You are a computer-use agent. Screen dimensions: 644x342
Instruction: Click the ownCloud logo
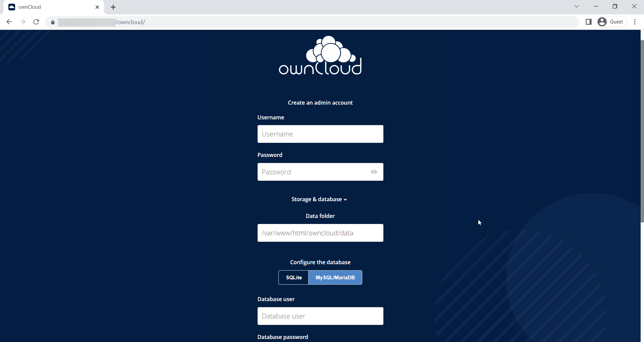pos(320,55)
